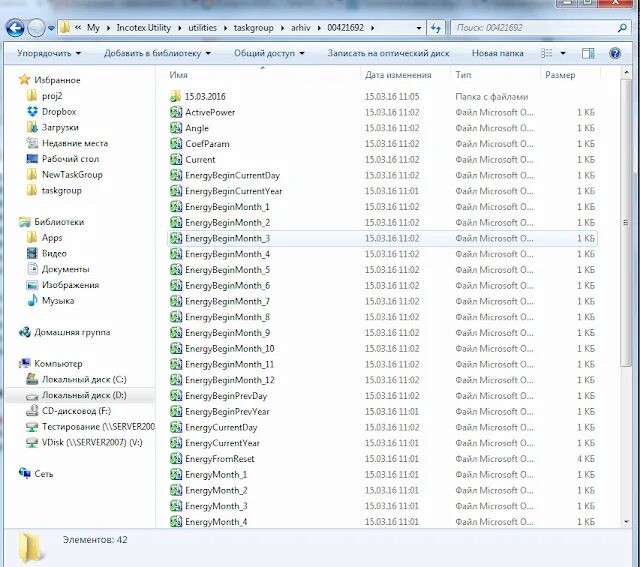Open the Упорядочить menu
The image size is (640, 567).
49,53
